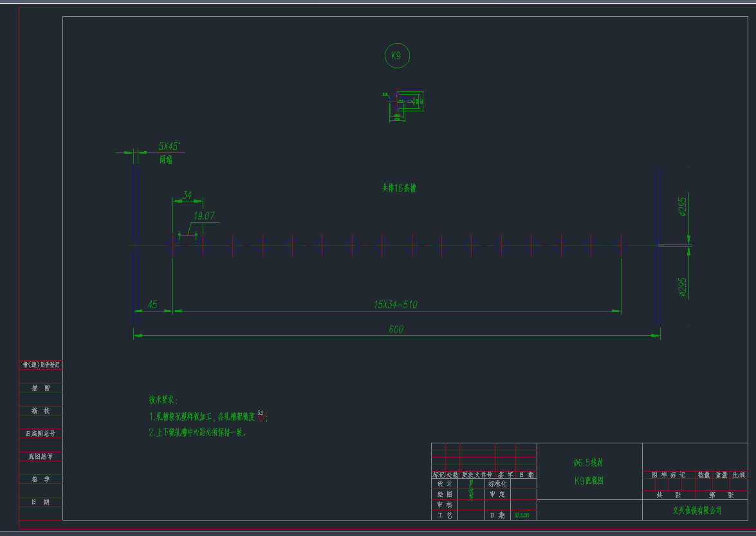Image resolution: width=756 pixels, height=536 pixels.
Task: Select the small groove detail view below K9
Action: 403,106
